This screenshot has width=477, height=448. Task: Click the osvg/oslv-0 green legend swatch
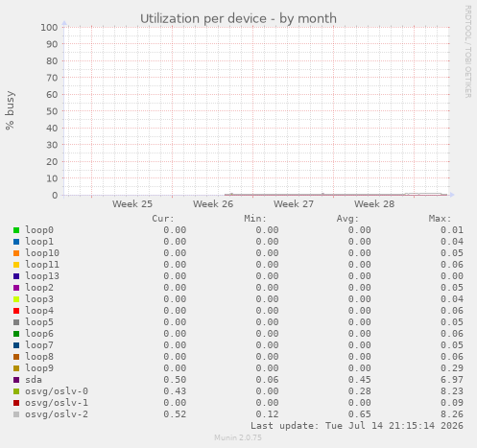pyautogui.click(x=16, y=391)
